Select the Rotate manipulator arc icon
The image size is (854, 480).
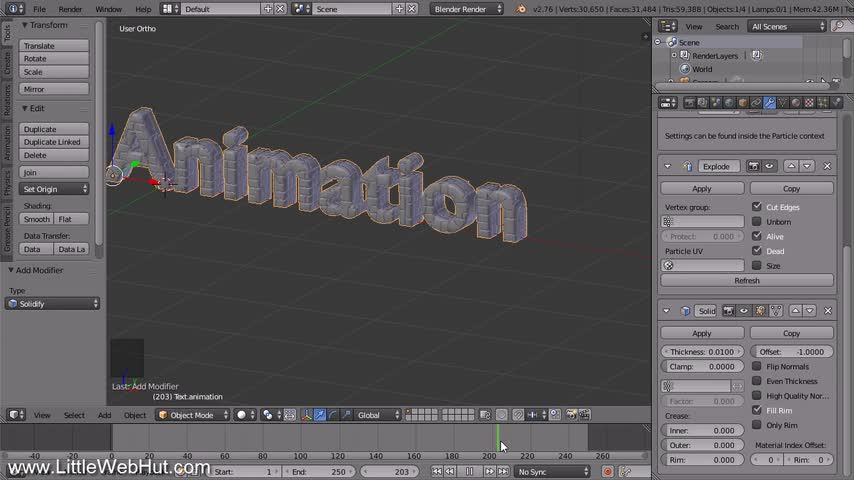pos(333,415)
